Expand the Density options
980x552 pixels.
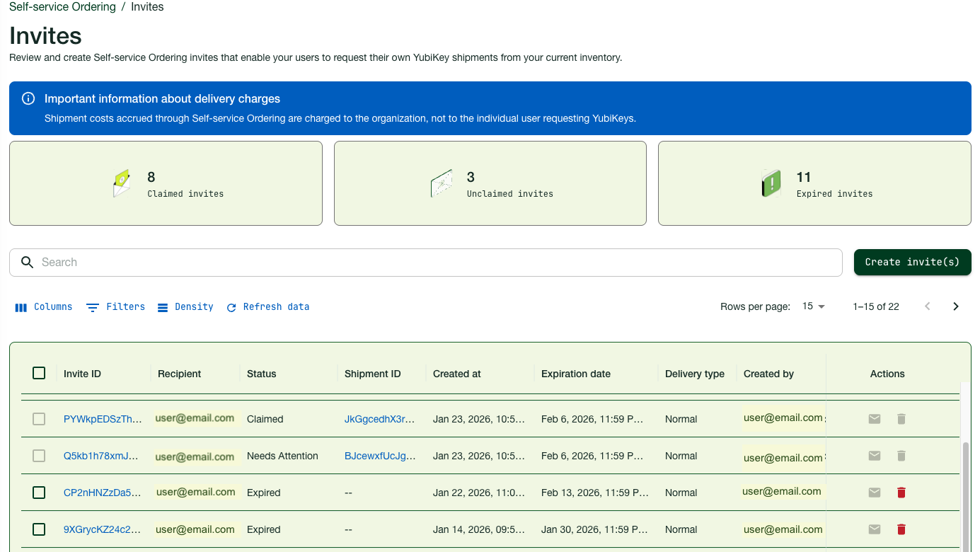click(185, 307)
